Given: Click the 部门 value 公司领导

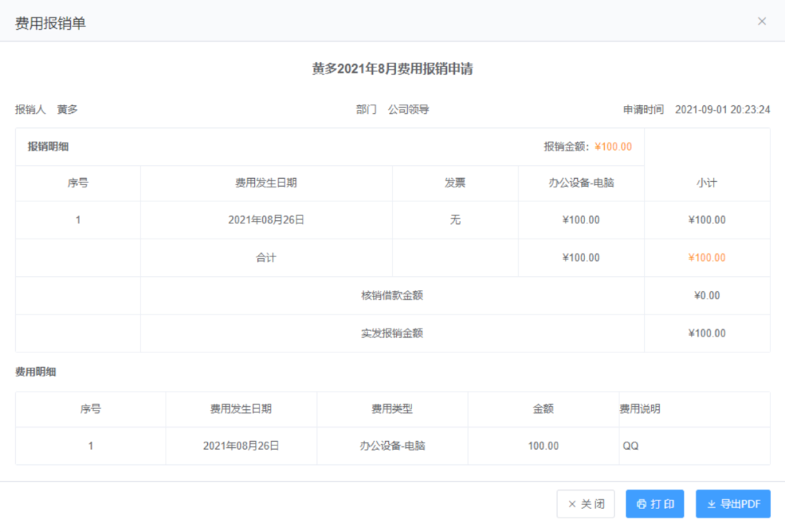Looking at the screenshot, I should click(408, 110).
